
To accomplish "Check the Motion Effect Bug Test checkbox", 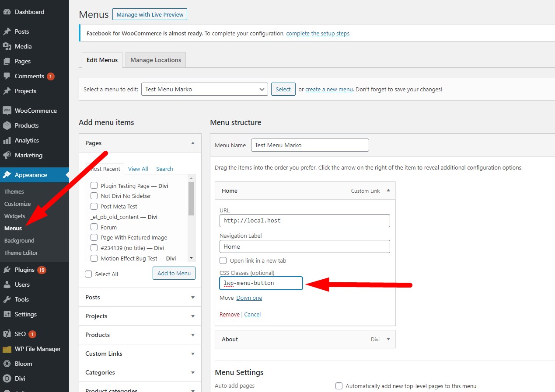I will [x=94, y=258].
